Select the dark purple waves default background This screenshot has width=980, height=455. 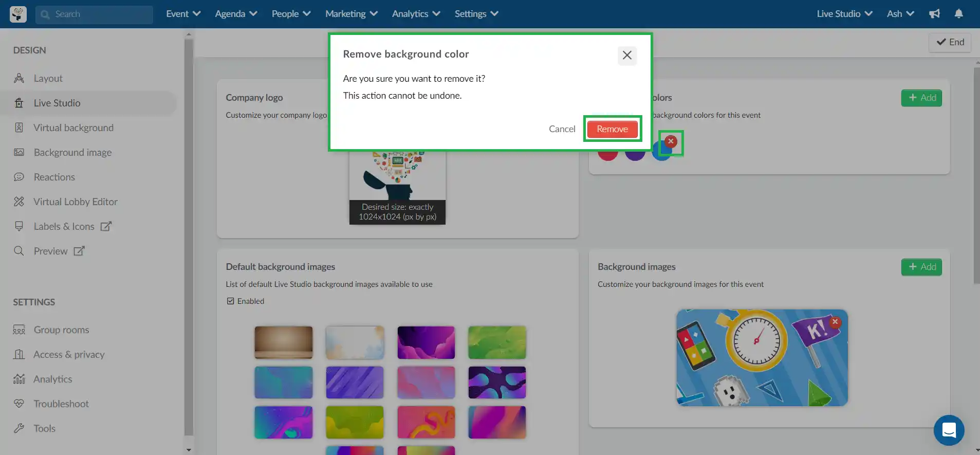pos(426,342)
